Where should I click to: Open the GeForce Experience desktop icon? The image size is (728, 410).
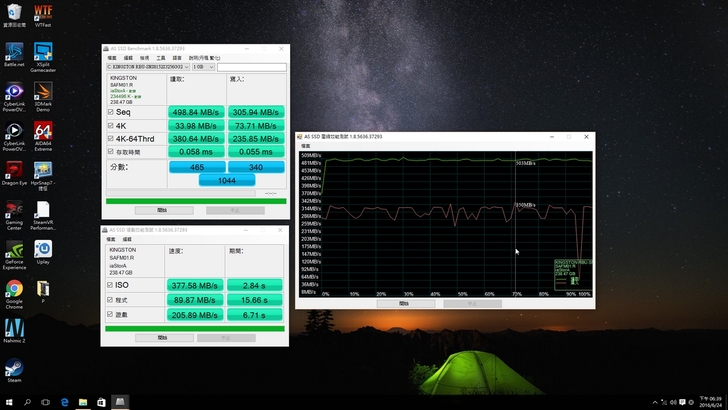coord(14,250)
